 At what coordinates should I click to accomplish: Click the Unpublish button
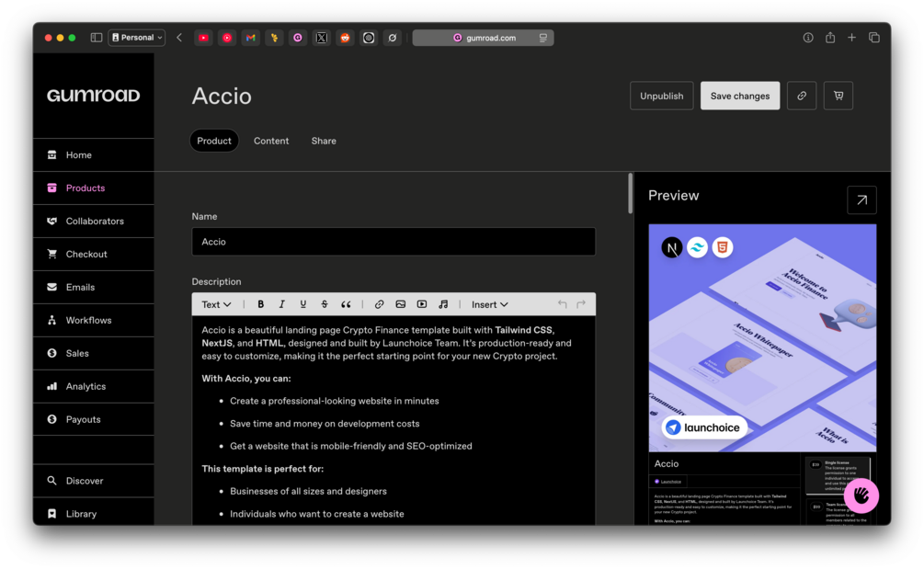click(661, 96)
